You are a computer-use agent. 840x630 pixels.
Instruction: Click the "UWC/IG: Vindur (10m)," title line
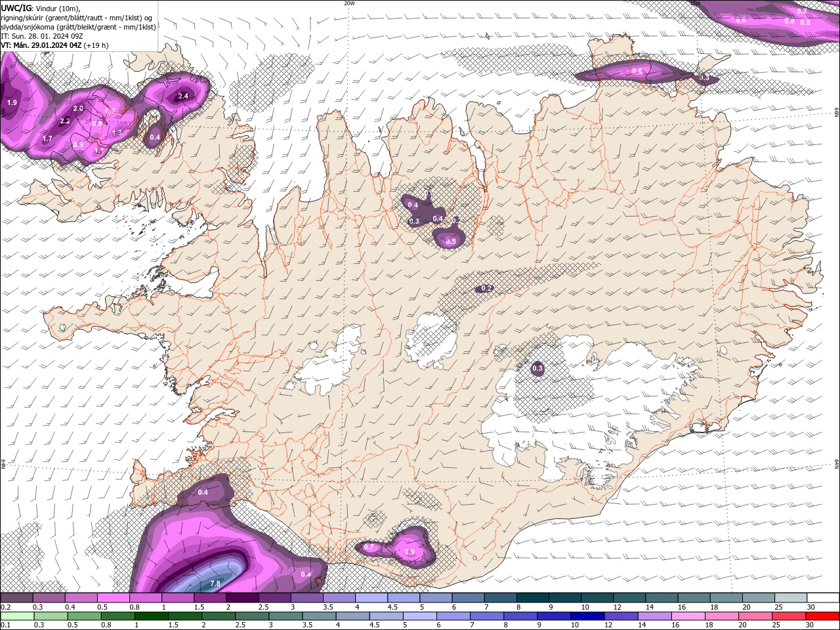tap(39, 8)
